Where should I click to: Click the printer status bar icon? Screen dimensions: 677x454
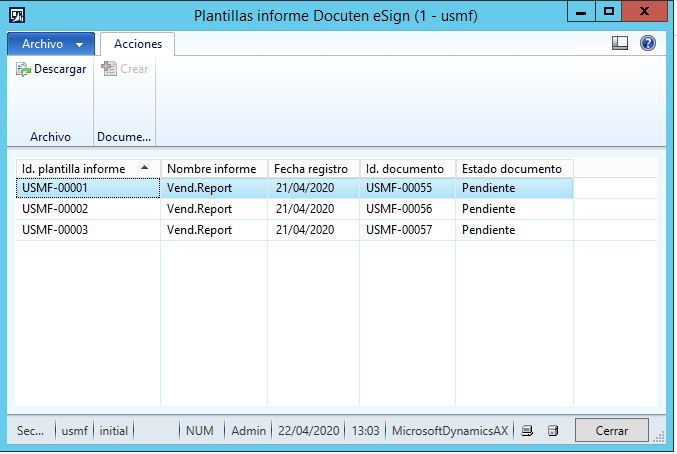(527, 431)
